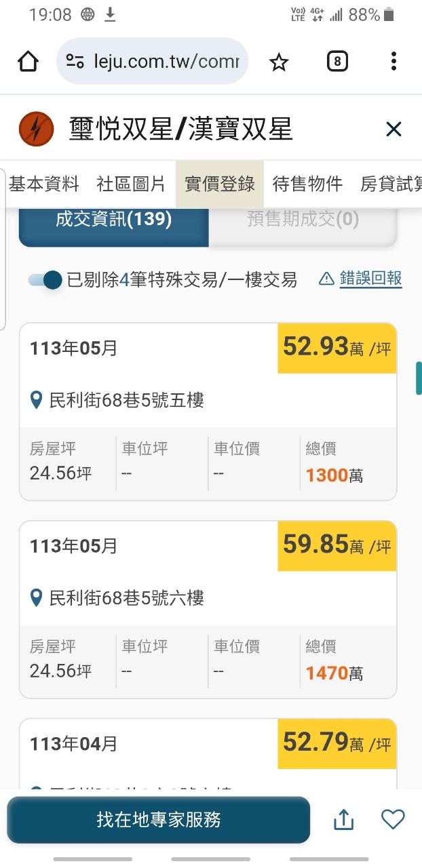
Task: Select the 待售物件 tab
Action: tap(307, 184)
